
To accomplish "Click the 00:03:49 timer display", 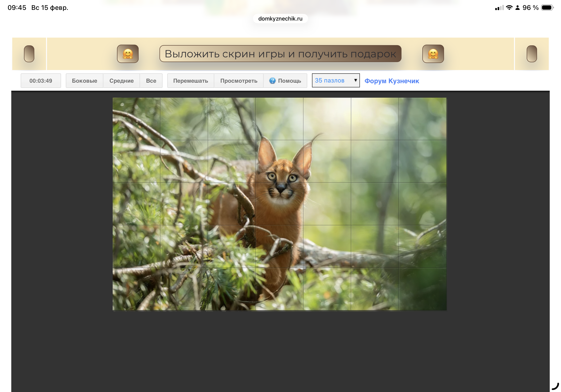I will (x=41, y=81).
